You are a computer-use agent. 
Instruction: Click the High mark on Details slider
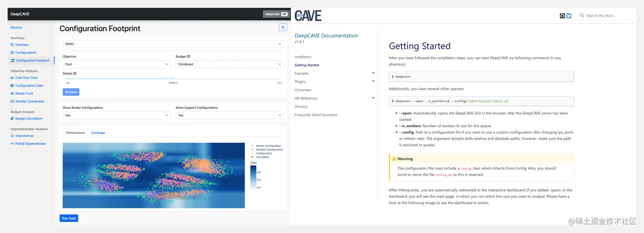click(x=279, y=83)
